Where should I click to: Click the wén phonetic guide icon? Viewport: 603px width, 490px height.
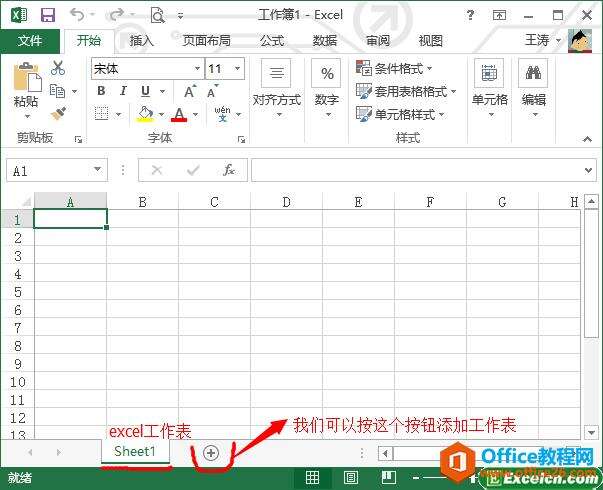tap(223, 114)
